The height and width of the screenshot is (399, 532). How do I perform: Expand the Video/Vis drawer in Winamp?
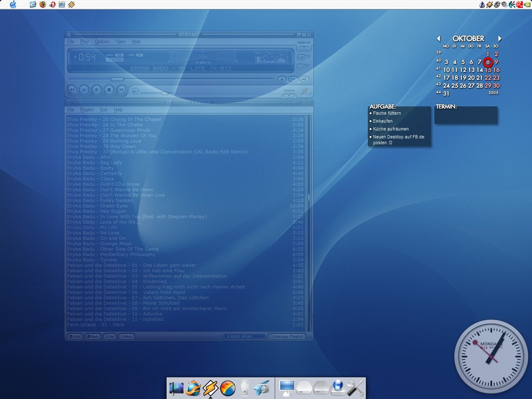304,48
